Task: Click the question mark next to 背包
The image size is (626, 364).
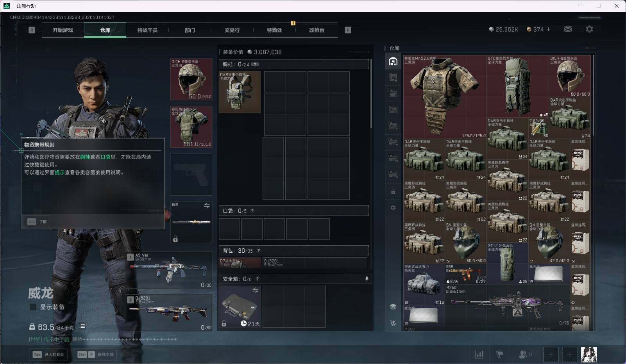Action: click(x=258, y=251)
